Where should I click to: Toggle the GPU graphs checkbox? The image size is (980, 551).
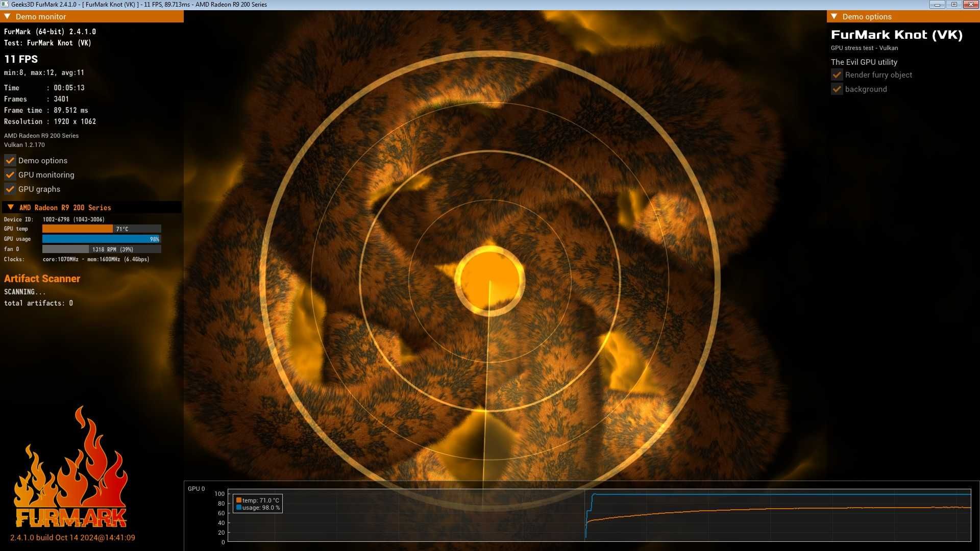tap(10, 189)
